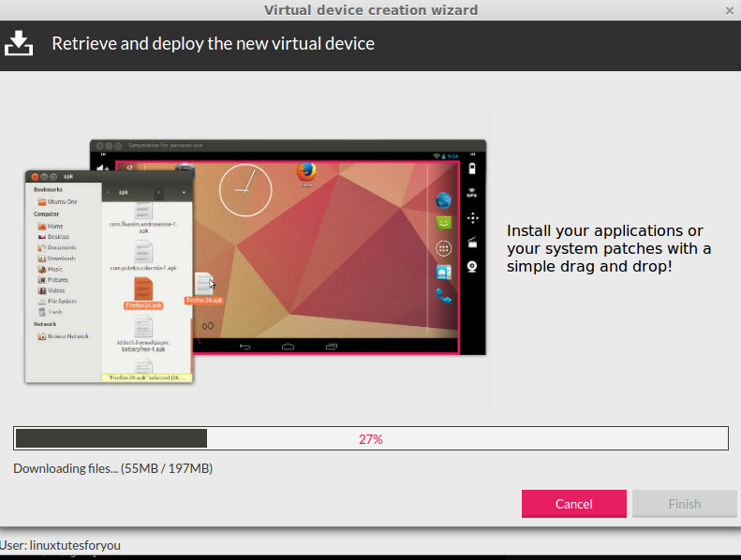
Task: Click the "User: linuxtutesforyou" status bar text
Action: point(61,545)
